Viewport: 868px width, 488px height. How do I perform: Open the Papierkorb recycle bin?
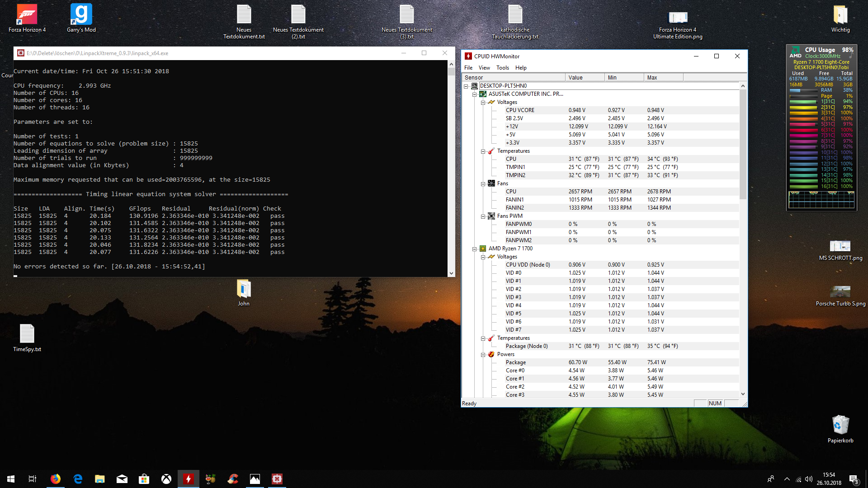[840, 426]
